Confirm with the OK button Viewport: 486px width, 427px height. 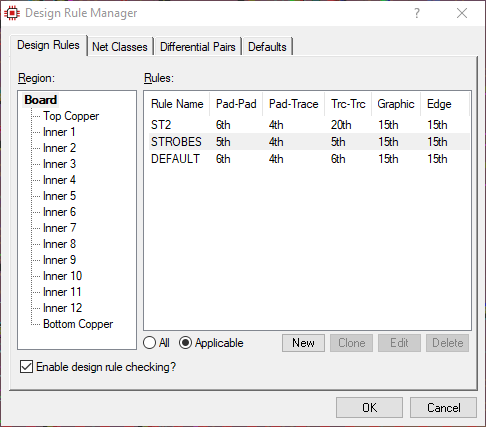[x=369, y=407]
